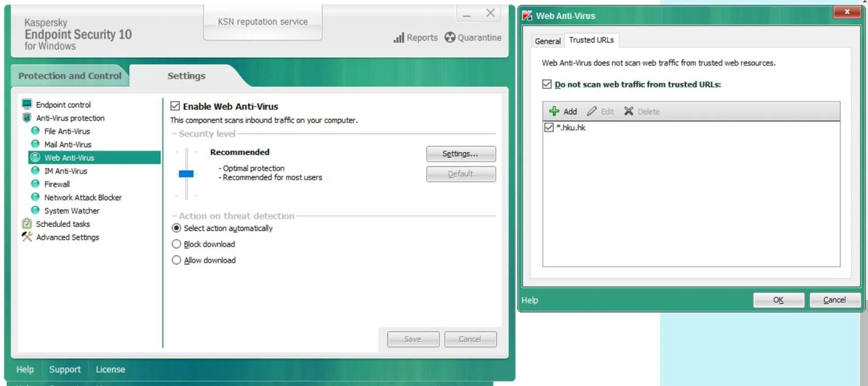Click the Anti-Virus protection shield icon
This screenshot has width=868, height=386.
click(27, 118)
